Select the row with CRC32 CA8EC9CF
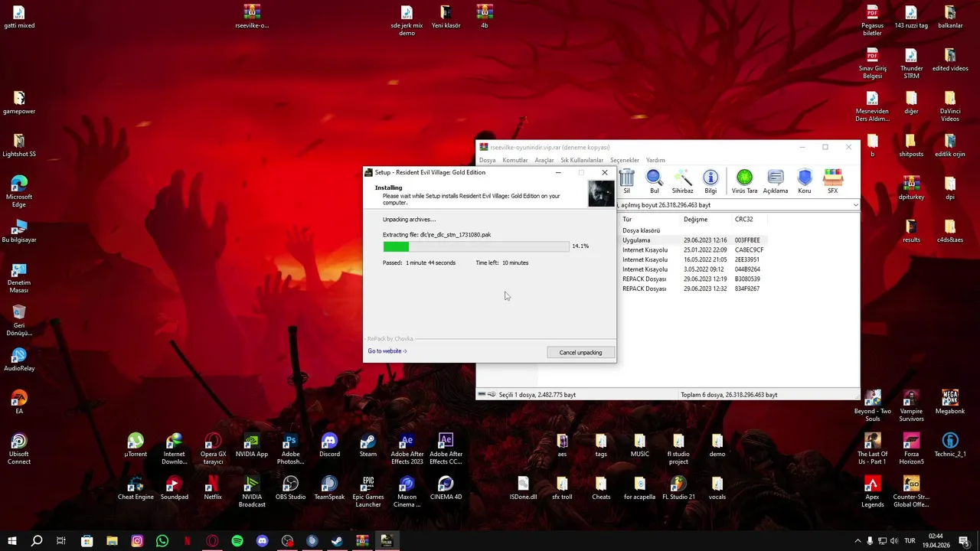The height and width of the screenshot is (551, 980). (x=693, y=250)
